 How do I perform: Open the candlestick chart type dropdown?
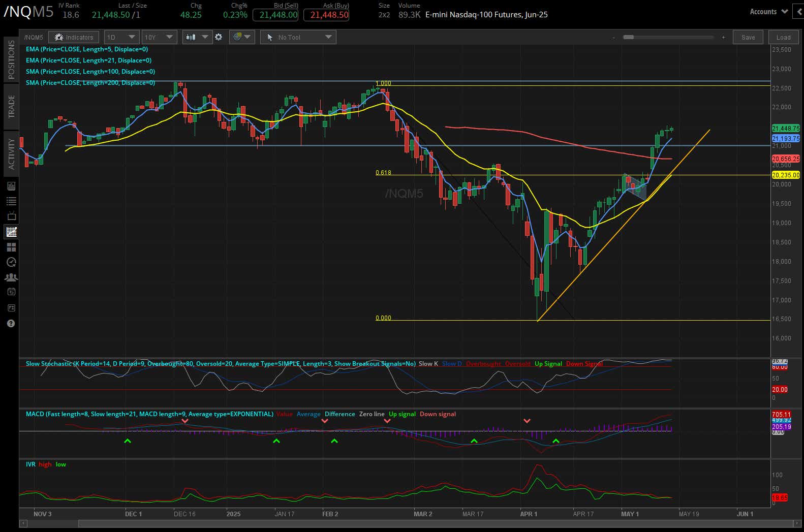point(197,37)
